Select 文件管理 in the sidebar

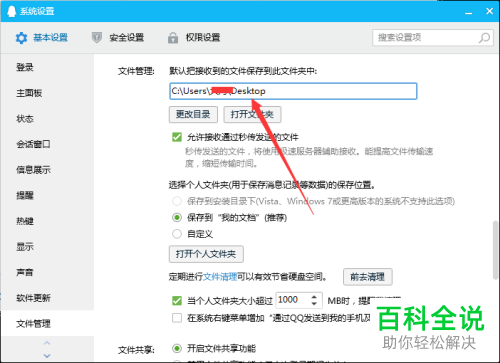pyautogui.click(x=47, y=323)
